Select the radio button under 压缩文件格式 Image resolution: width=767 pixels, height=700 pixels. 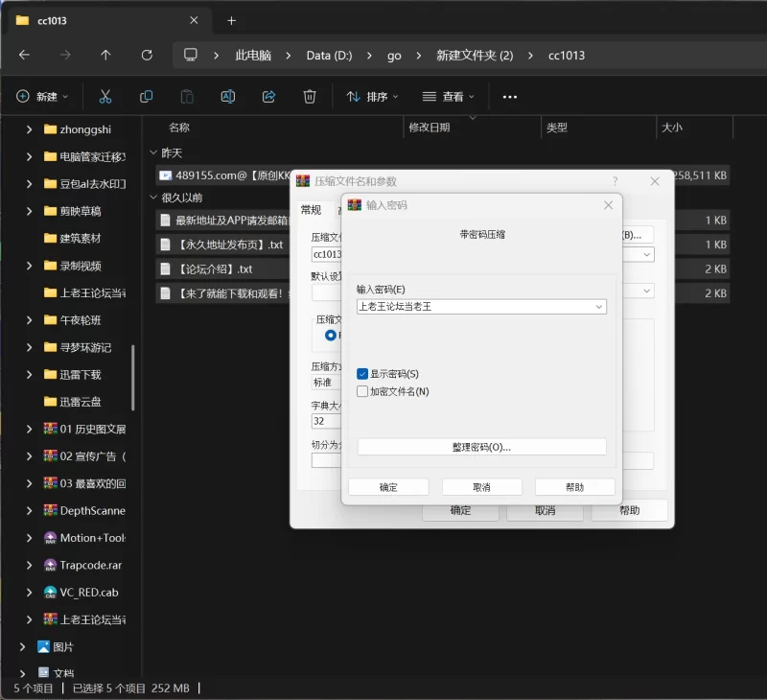pos(331,335)
